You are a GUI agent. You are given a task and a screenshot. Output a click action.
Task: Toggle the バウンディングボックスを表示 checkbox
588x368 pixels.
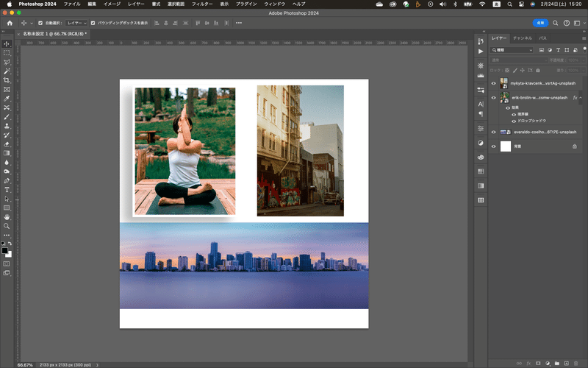pos(93,23)
